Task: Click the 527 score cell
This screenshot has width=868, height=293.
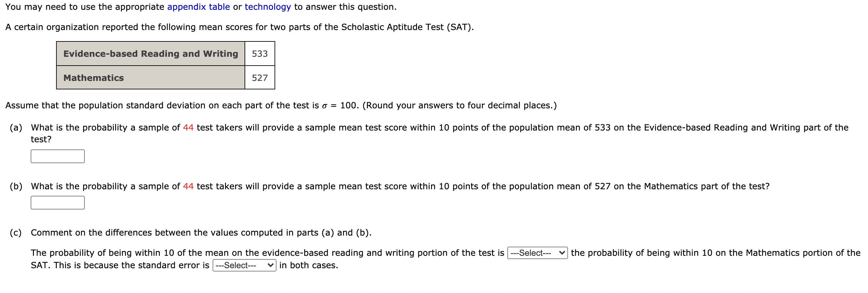Action: point(260,78)
